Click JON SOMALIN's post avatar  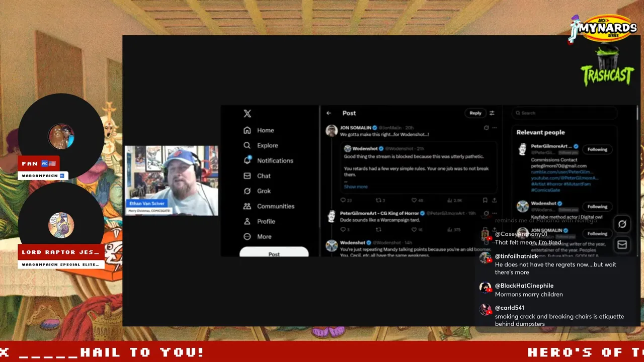click(x=332, y=131)
